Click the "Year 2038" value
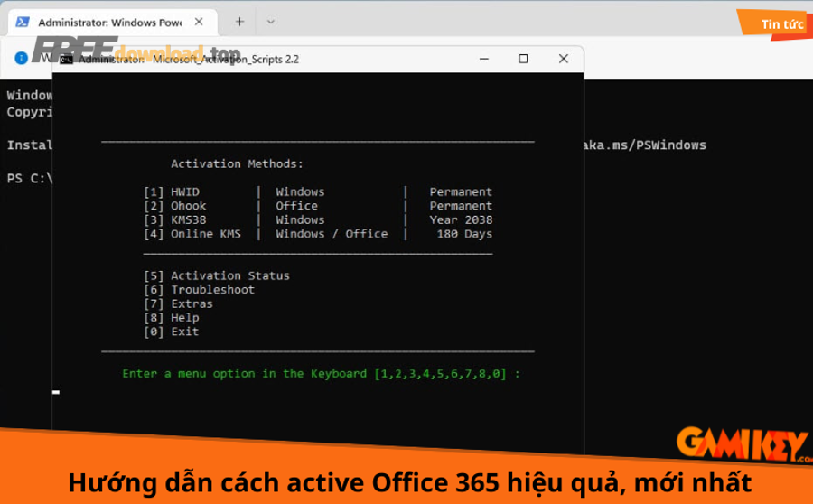The image size is (813, 504). click(x=461, y=219)
